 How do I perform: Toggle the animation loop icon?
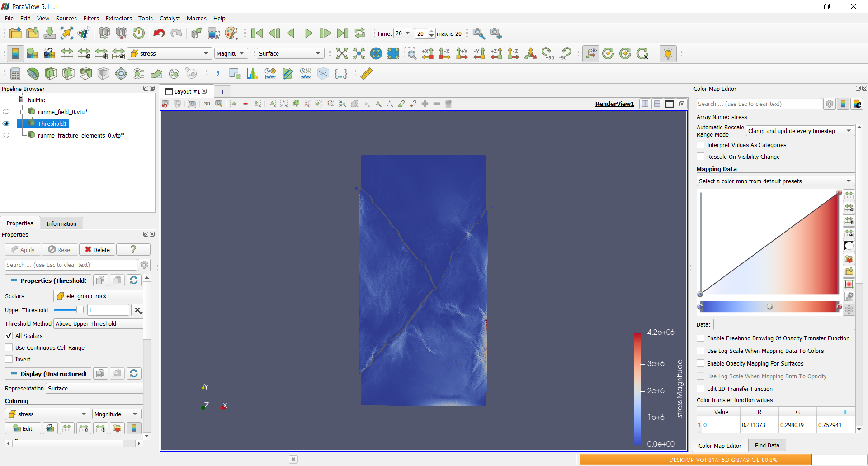[x=360, y=33]
